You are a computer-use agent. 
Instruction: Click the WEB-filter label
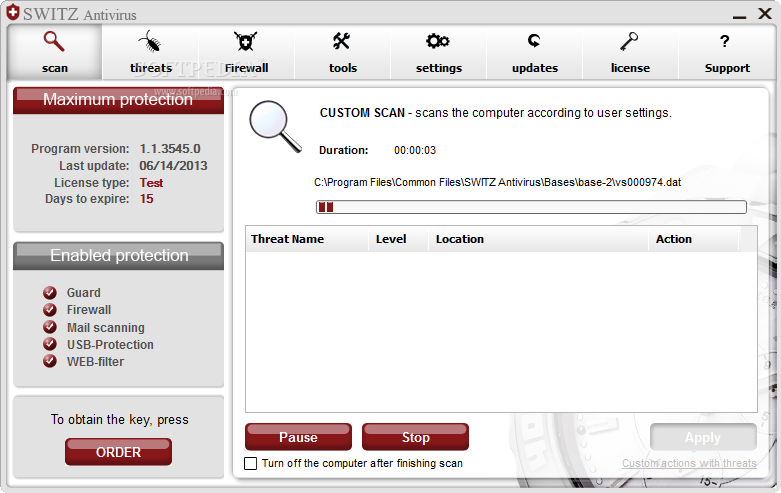95,362
